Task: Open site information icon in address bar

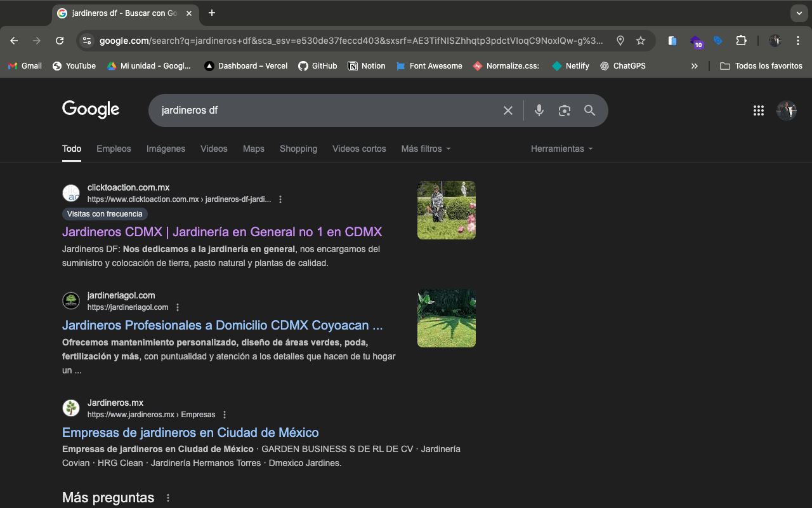Action: [x=87, y=41]
